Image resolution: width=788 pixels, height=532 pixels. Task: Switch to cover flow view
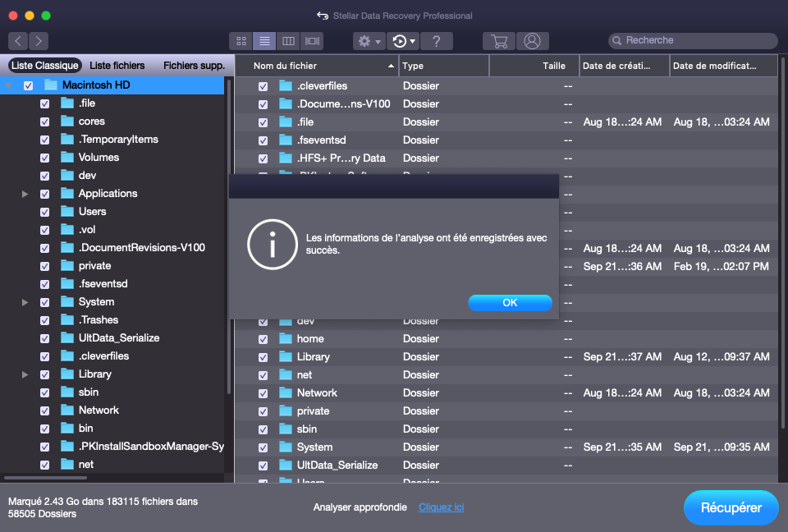pyautogui.click(x=312, y=41)
